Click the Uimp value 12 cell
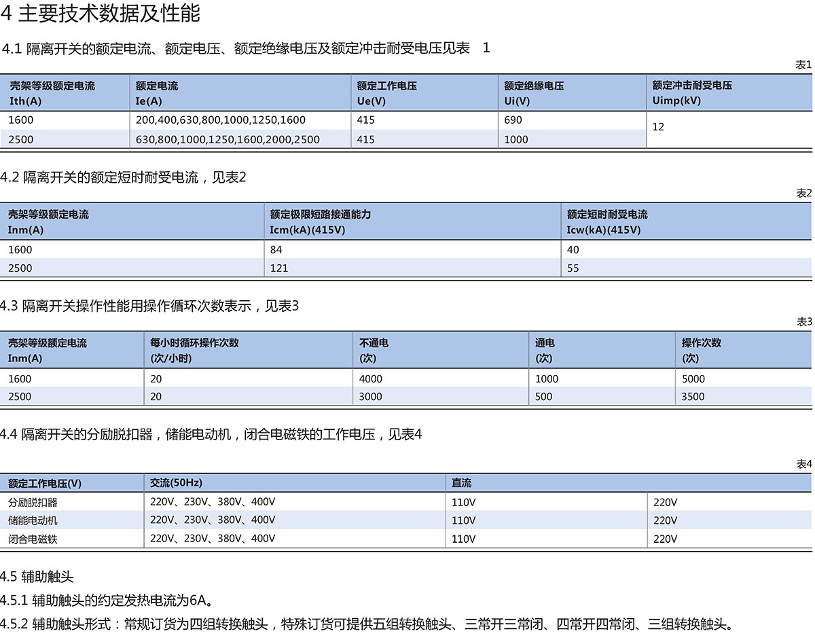Viewport: 815px width, 644px height. (x=658, y=127)
